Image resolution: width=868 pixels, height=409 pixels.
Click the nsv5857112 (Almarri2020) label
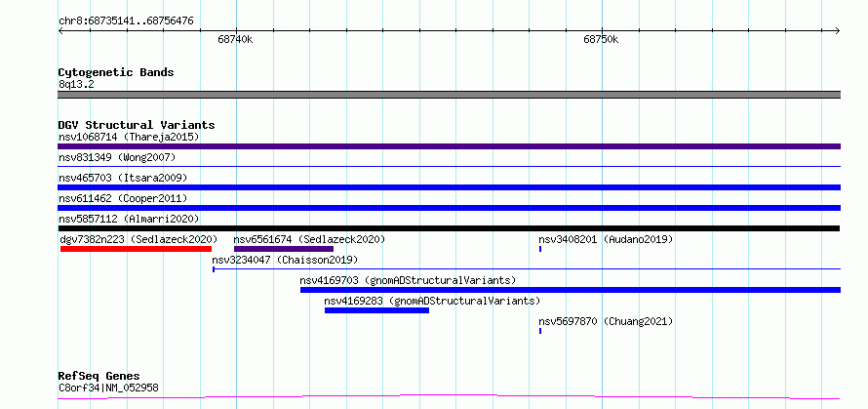(129, 219)
